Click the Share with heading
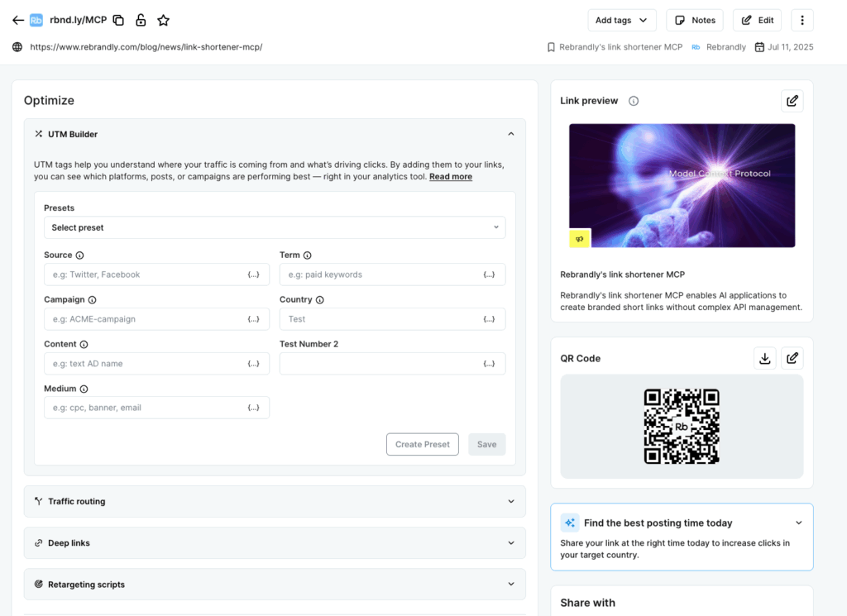 click(x=588, y=603)
